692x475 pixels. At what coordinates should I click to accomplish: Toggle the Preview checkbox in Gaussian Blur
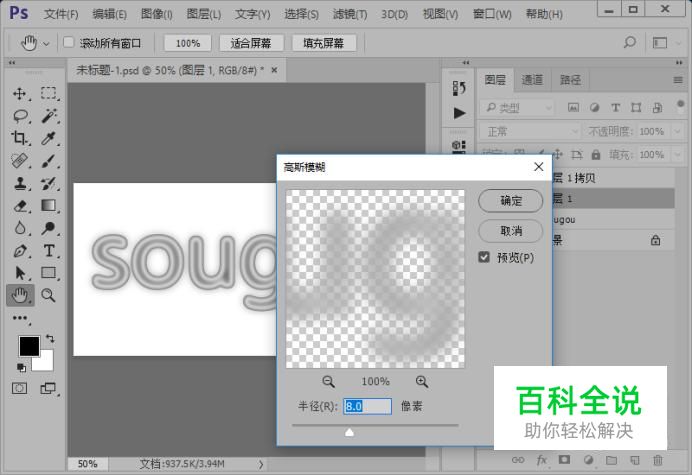click(484, 257)
